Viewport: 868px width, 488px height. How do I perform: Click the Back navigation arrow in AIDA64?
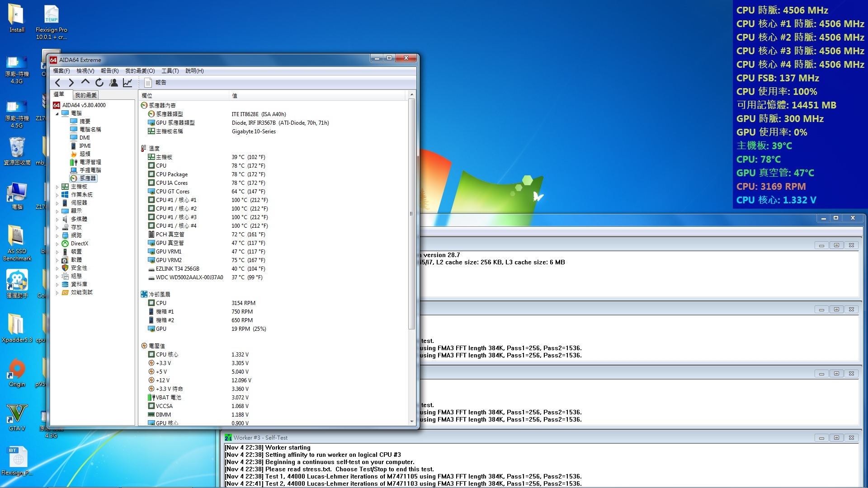click(x=58, y=83)
